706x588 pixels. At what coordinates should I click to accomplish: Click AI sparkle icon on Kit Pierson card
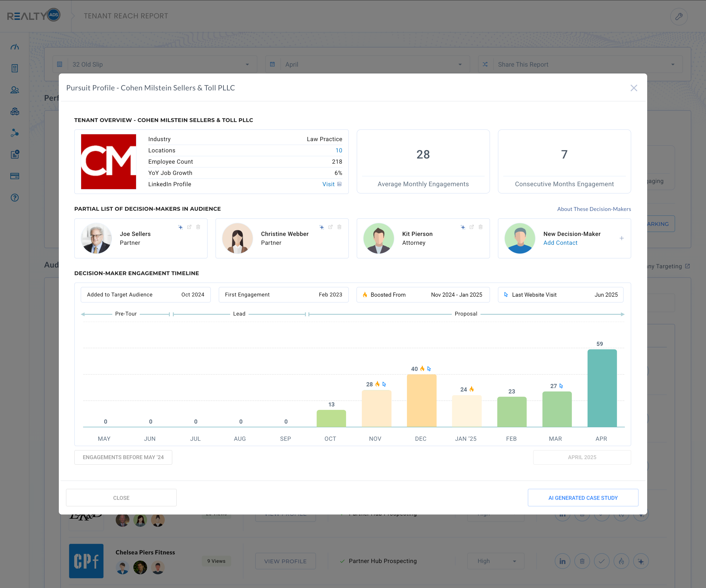(x=463, y=227)
